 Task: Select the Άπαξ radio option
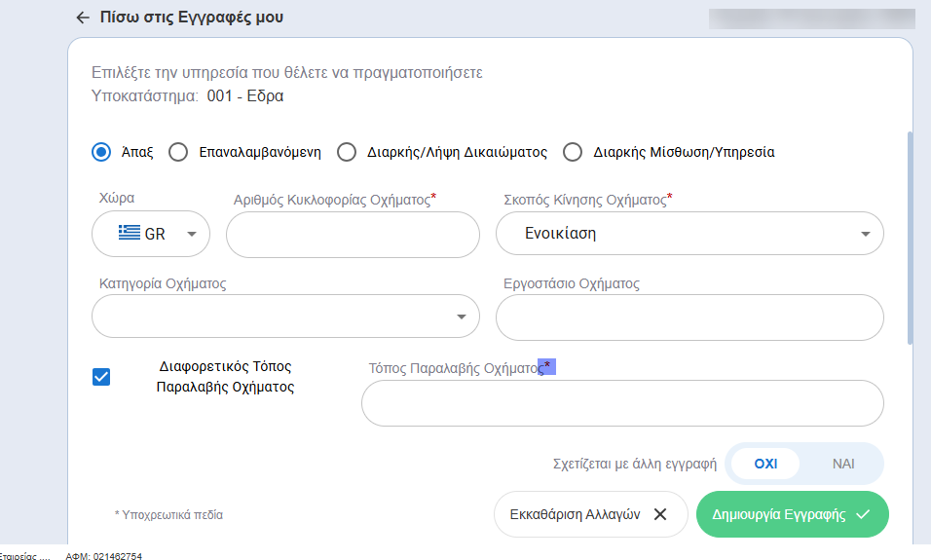[101, 152]
